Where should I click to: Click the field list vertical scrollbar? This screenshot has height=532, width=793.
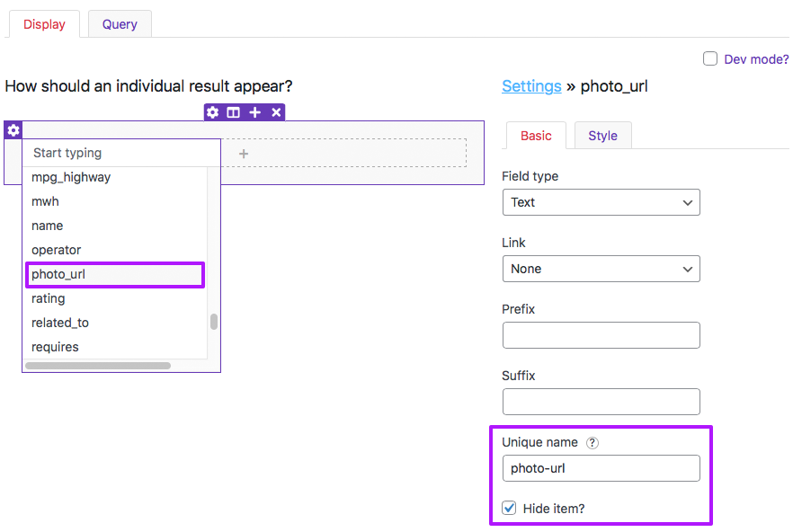coord(214,322)
